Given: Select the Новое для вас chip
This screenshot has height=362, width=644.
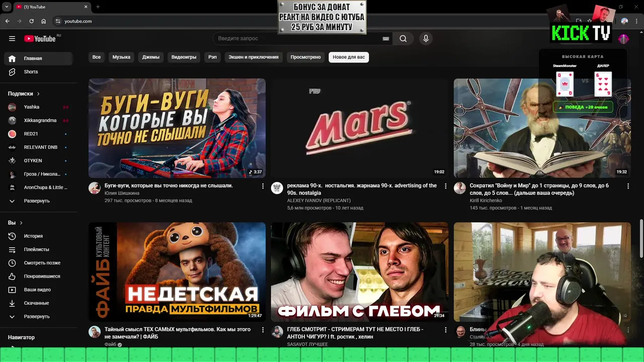Looking at the screenshot, I should point(349,57).
